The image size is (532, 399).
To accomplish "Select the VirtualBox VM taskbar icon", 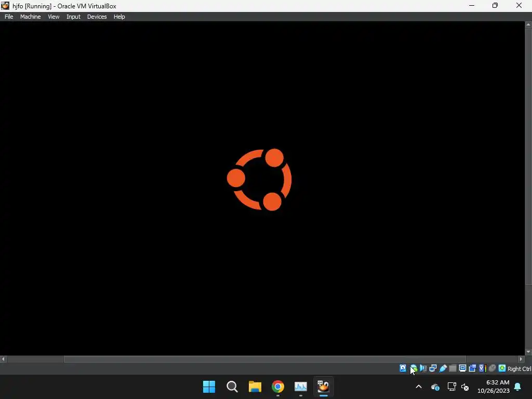I will [323, 387].
